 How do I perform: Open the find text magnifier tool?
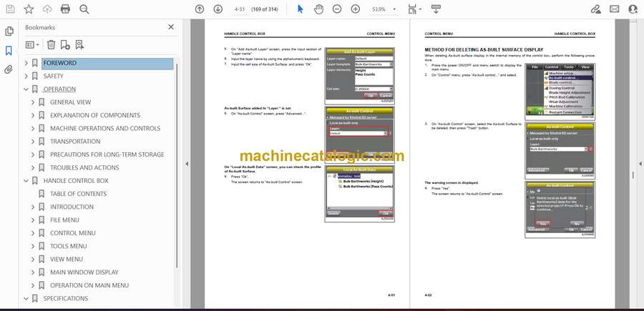pyautogui.click(x=84, y=9)
